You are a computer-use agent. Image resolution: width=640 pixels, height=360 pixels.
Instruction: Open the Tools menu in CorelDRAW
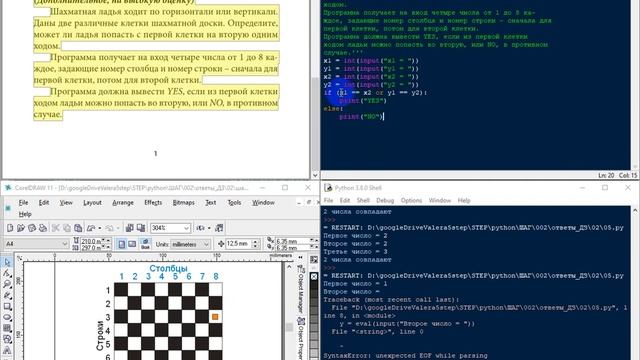tap(234, 202)
